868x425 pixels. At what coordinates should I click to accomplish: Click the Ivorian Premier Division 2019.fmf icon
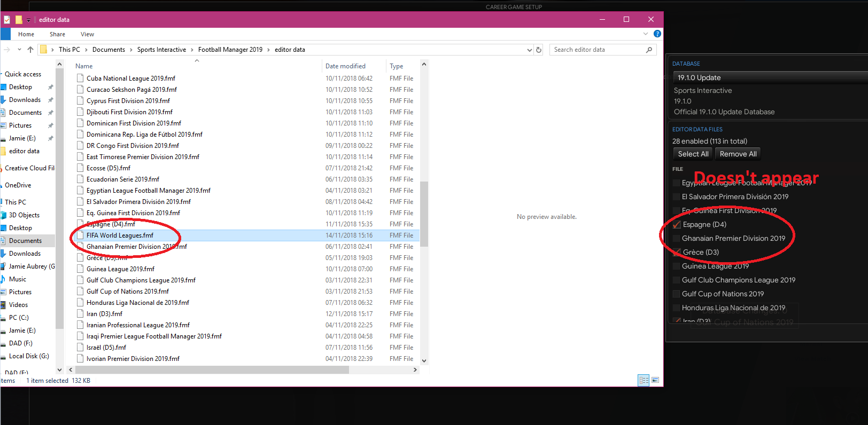[80, 359]
